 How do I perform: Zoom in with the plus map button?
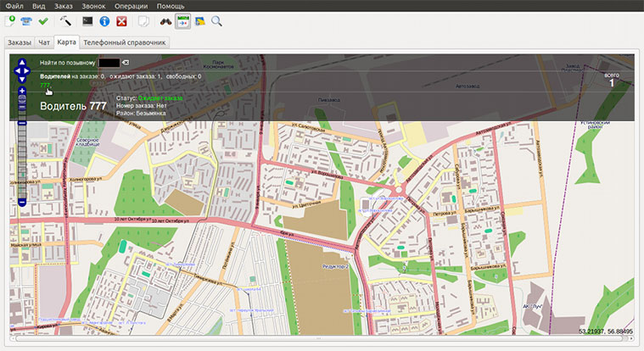click(22, 91)
